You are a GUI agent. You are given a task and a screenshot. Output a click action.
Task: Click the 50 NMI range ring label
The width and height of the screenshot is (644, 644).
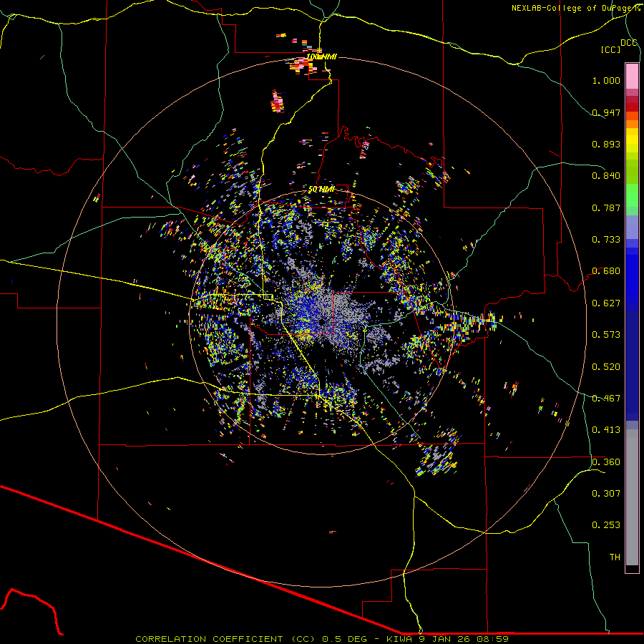pos(321,189)
